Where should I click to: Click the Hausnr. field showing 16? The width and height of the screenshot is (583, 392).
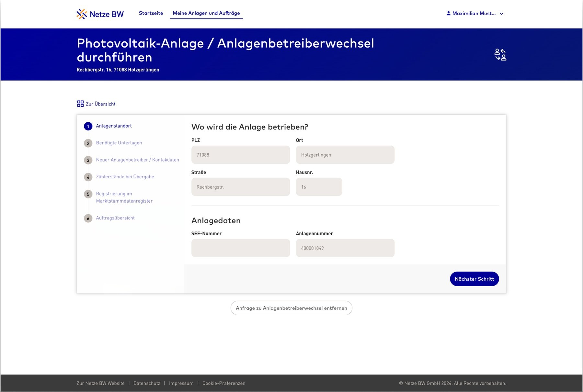[319, 187]
